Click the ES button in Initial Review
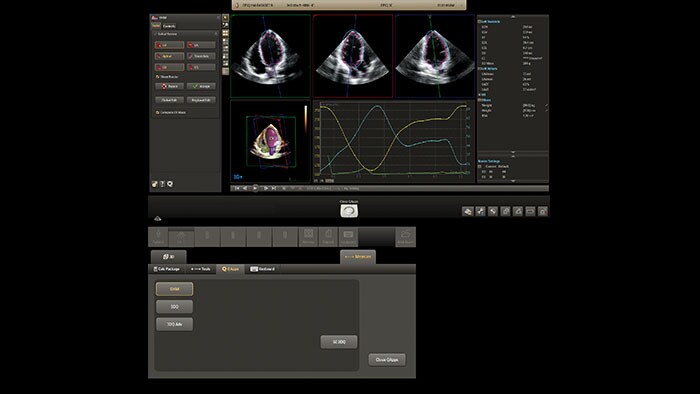 [201, 67]
